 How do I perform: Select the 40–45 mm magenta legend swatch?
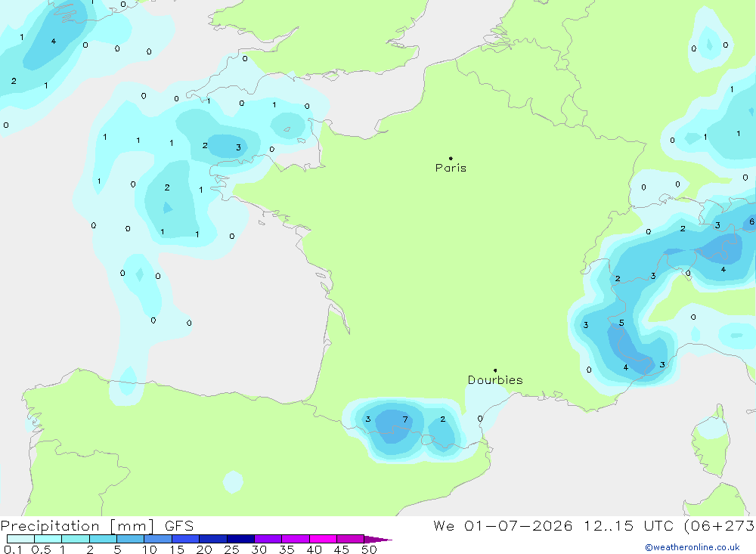(x=323, y=539)
